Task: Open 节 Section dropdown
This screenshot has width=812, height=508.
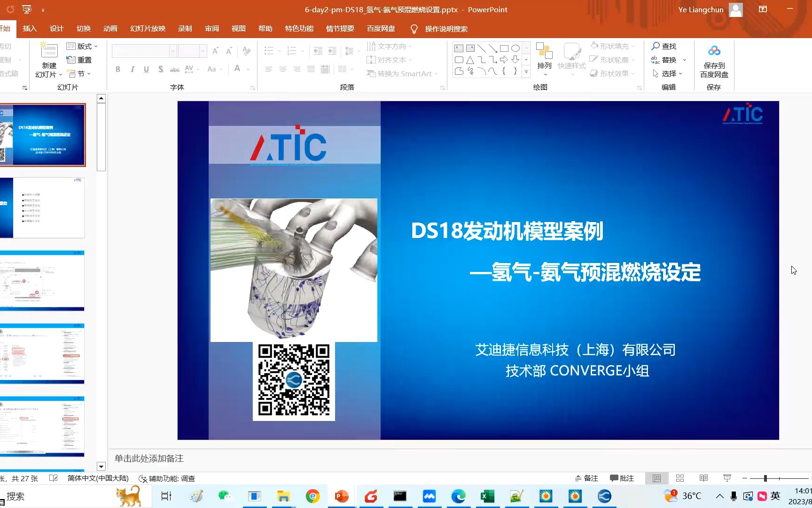Action: (79, 73)
